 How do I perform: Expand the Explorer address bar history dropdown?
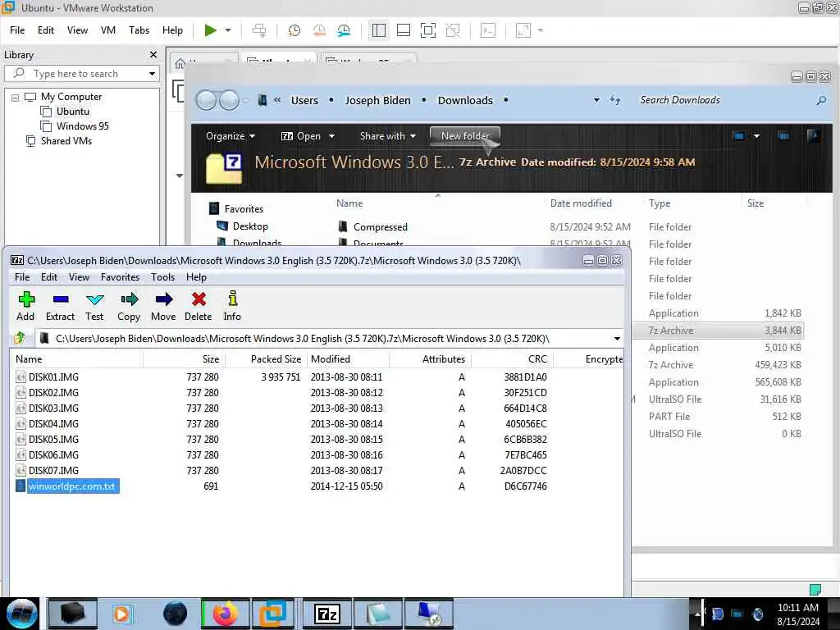(x=596, y=100)
